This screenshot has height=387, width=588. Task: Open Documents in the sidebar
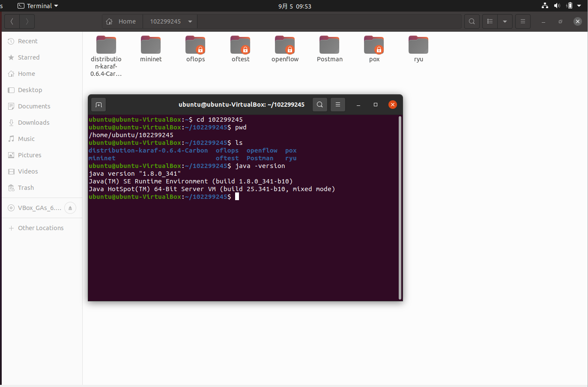pyautogui.click(x=42, y=106)
